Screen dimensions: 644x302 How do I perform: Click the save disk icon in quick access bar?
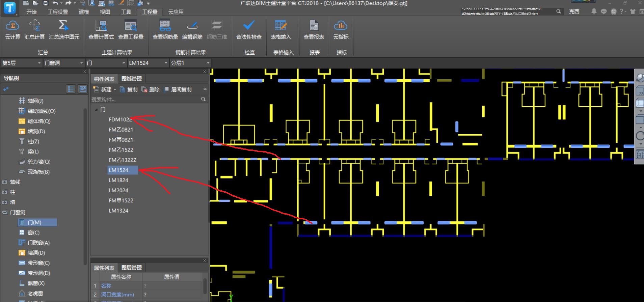point(46,3)
